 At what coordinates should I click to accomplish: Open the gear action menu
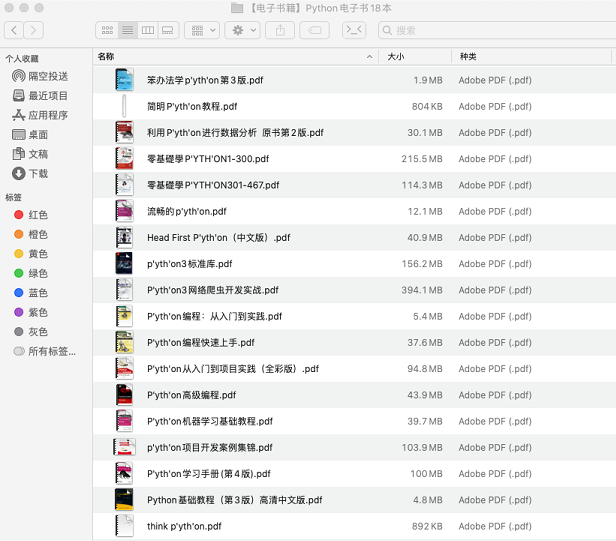point(242,30)
